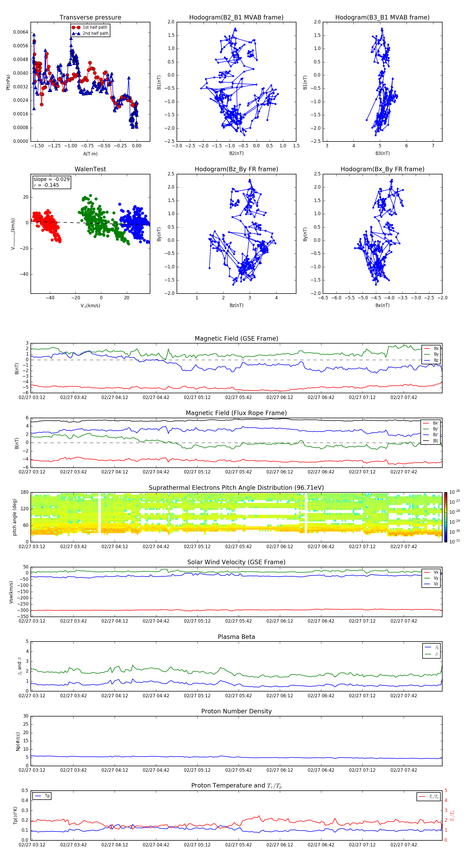Click the 'Np(#/cc)' y-axis label
Image resolution: width=473 pixels, height=868 pixels.
(x=18, y=741)
